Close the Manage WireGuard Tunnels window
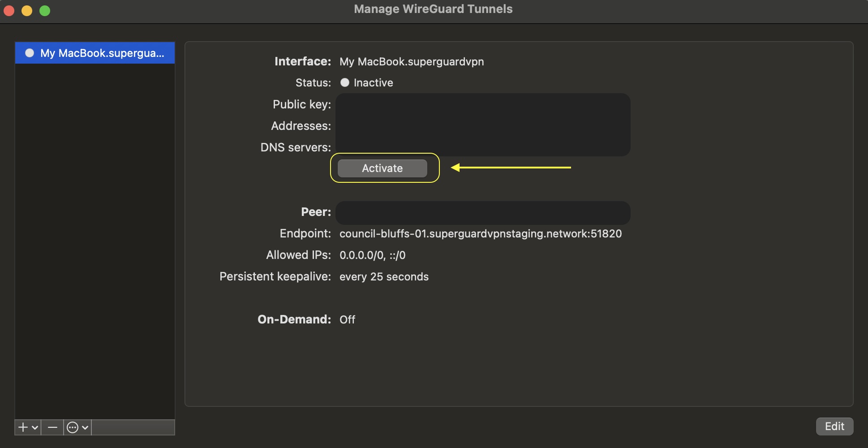868x448 pixels. [x=9, y=10]
